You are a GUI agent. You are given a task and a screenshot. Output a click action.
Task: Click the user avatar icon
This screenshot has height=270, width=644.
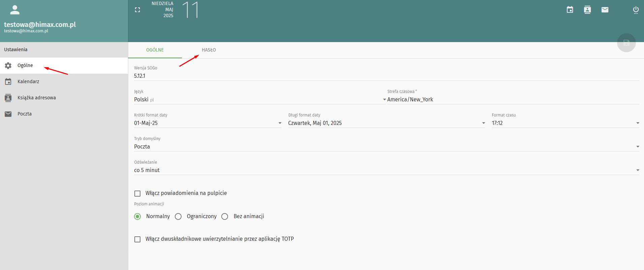pyautogui.click(x=15, y=10)
